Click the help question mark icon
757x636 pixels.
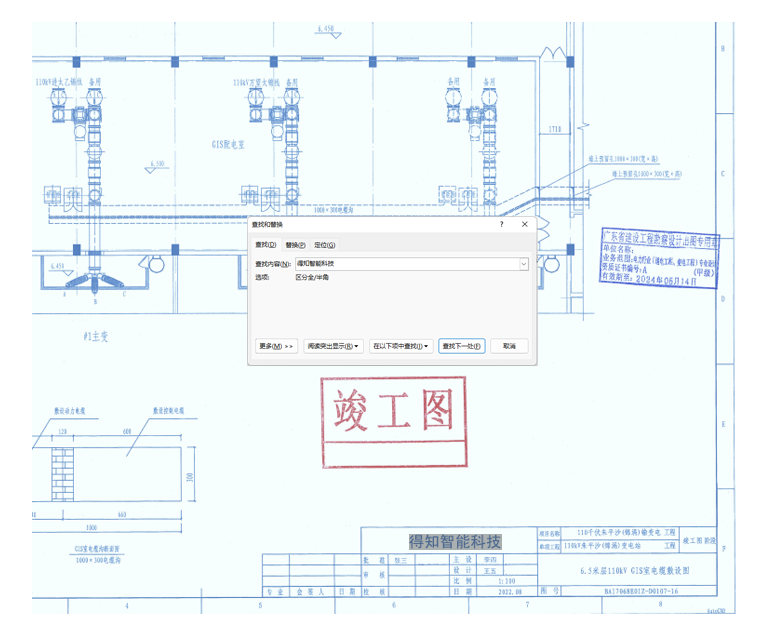click(x=502, y=224)
